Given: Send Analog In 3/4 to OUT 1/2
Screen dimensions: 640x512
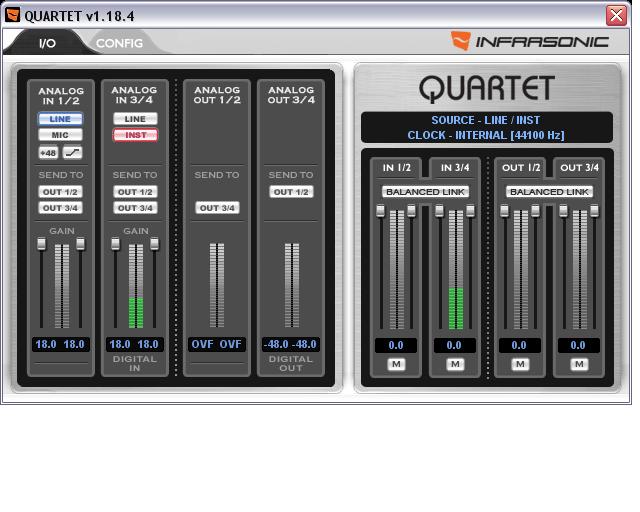Looking at the screenshot, I should click(x=135, y=191).
